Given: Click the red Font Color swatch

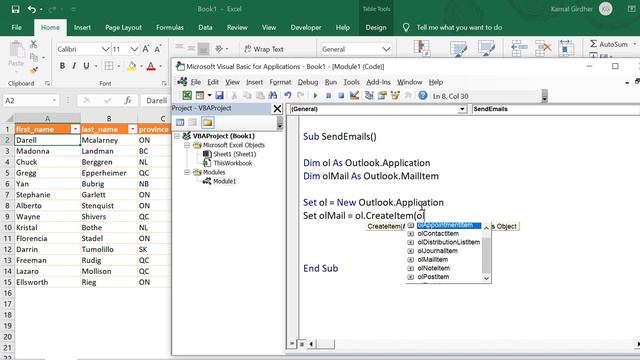Looking at the screenshot, I should 151,66.
